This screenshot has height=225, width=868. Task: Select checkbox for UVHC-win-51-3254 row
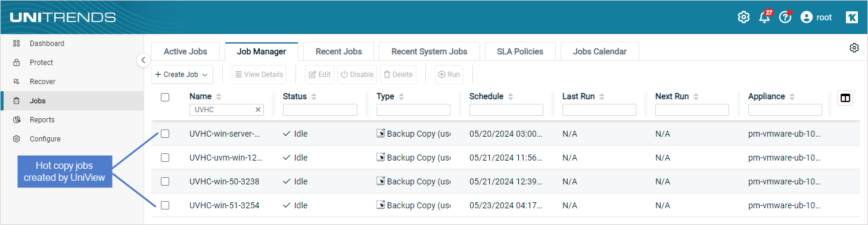[165, 205]
